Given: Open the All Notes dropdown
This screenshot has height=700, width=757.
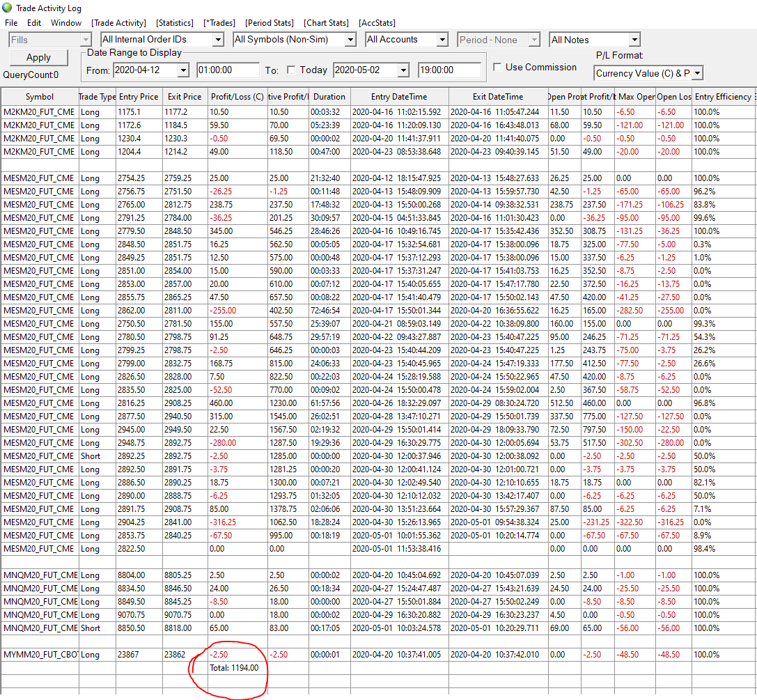Looking at the screenshot, I should click(x=595, y=40).
